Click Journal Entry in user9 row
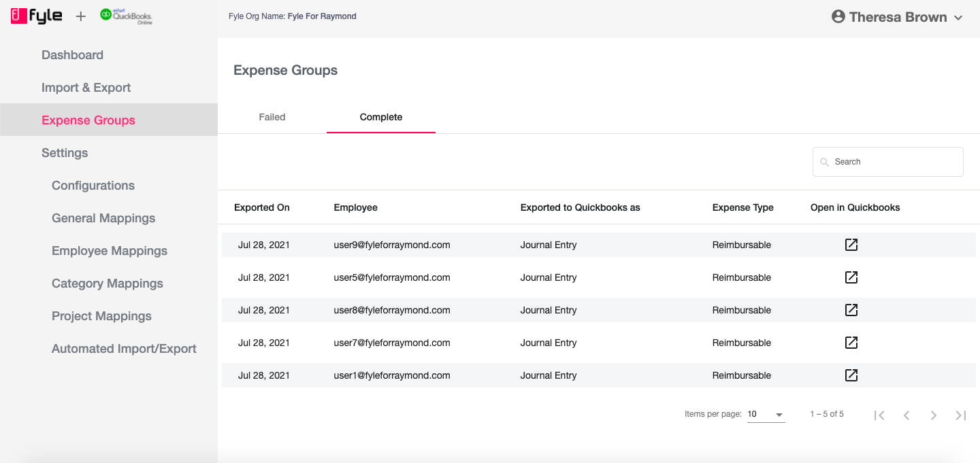This screenshot has height=463, width=980. [x=549, y=245]
